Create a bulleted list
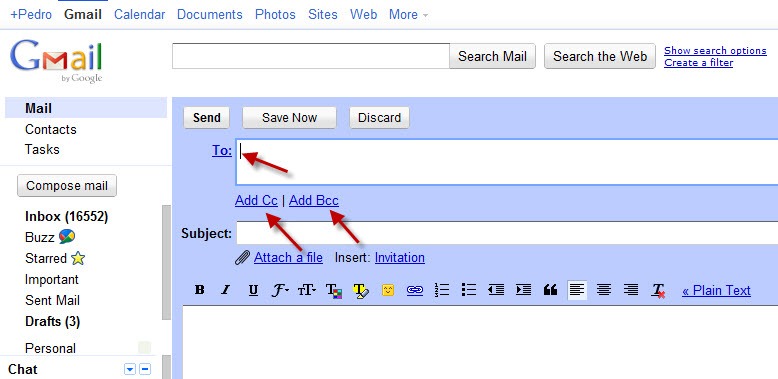The width and height of the screenshot is (778, 379). point(468,290)
